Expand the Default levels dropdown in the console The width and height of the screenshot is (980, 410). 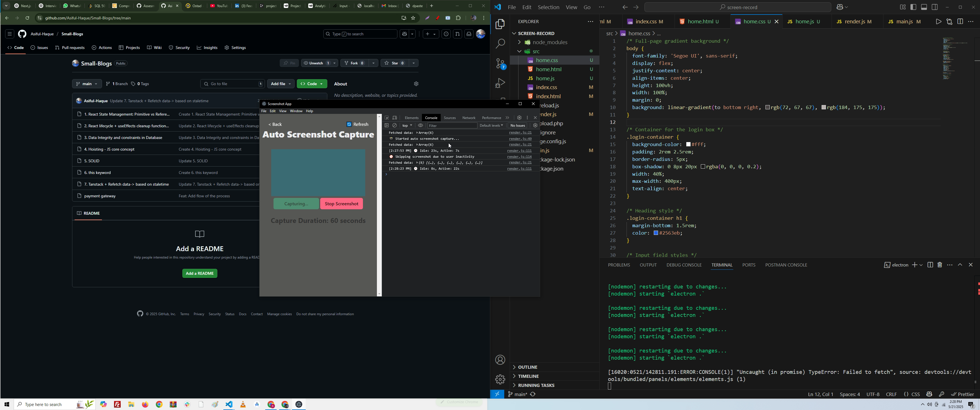(x=491, y=126)
